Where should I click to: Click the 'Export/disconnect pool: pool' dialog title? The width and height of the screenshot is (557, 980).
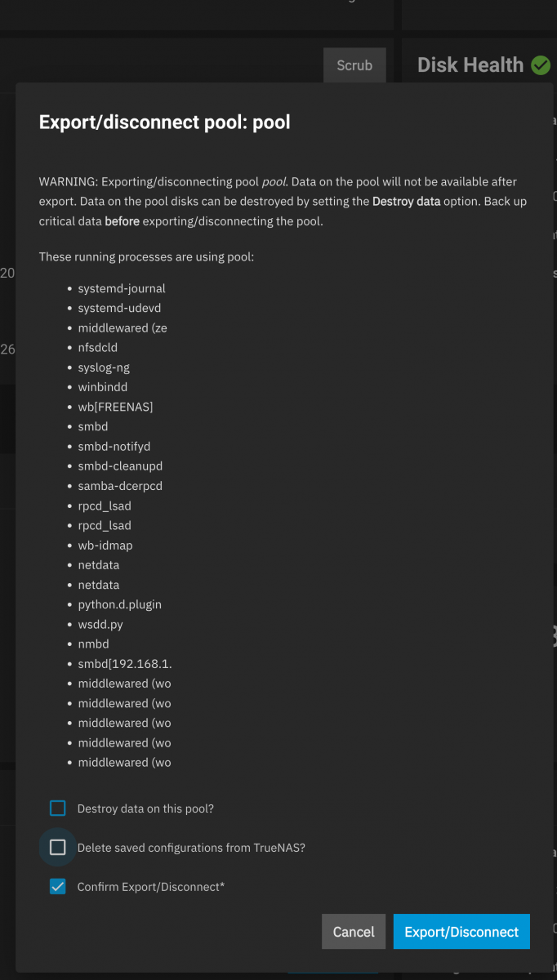pos(165,122)
